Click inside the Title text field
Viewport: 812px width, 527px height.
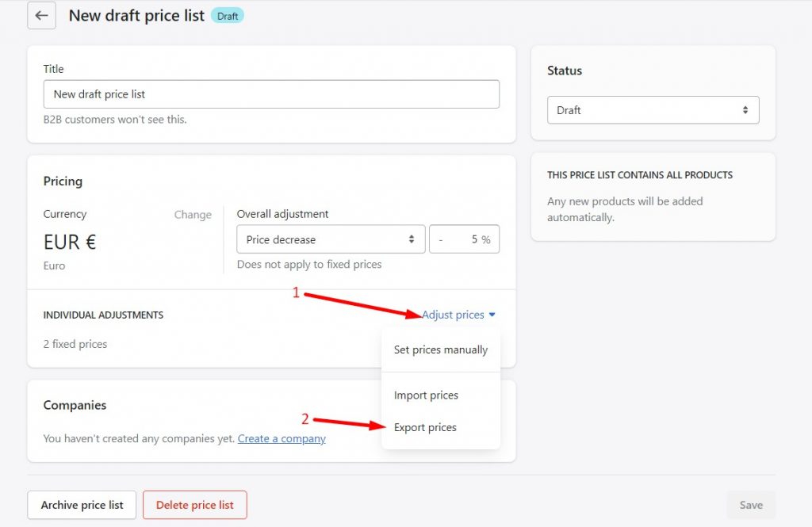271,94
